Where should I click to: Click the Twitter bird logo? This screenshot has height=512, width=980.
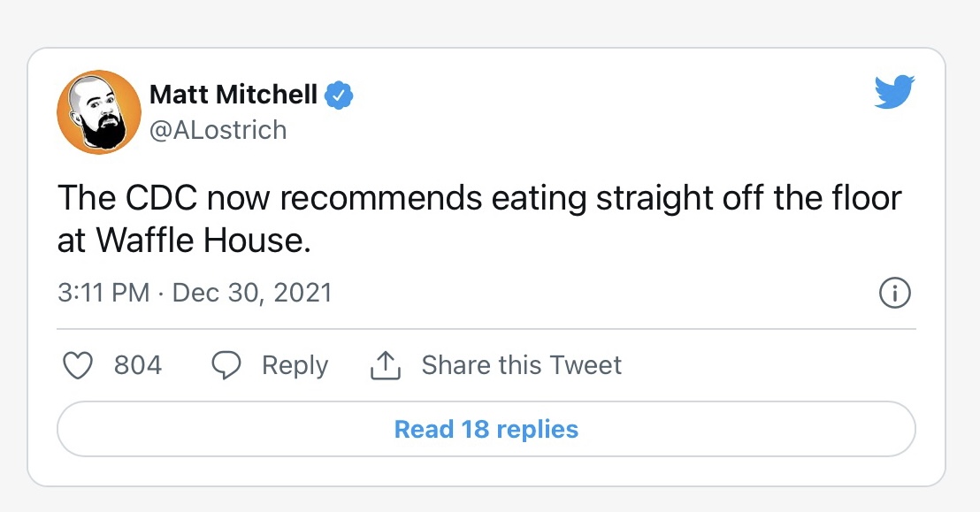coord(894,91)
